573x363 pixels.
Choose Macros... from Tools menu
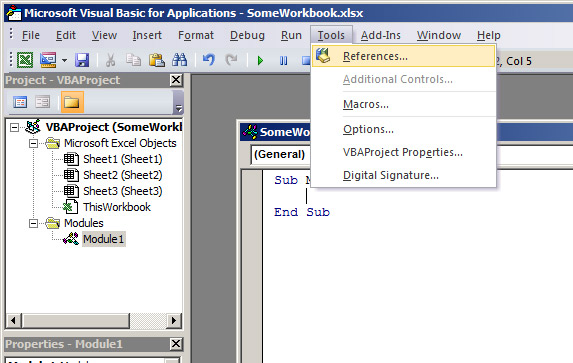pos(403,105)
